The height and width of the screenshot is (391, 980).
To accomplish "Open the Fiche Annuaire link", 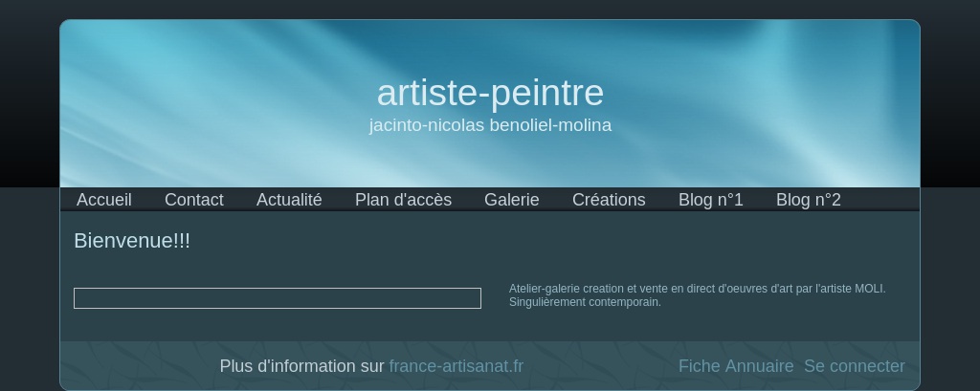I will 736,366.
